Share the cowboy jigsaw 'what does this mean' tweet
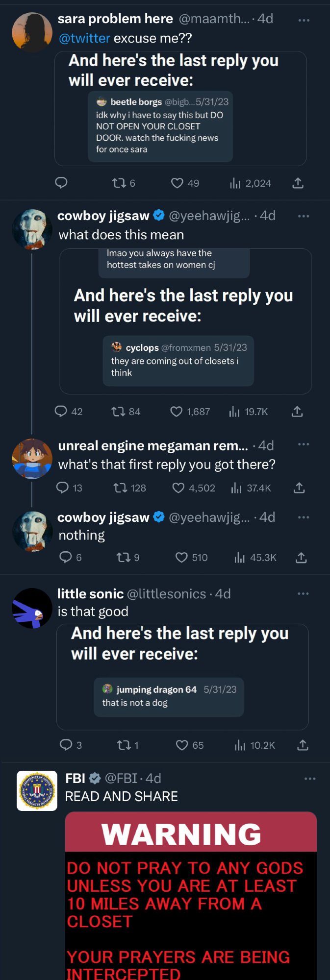 pos(297,412)
